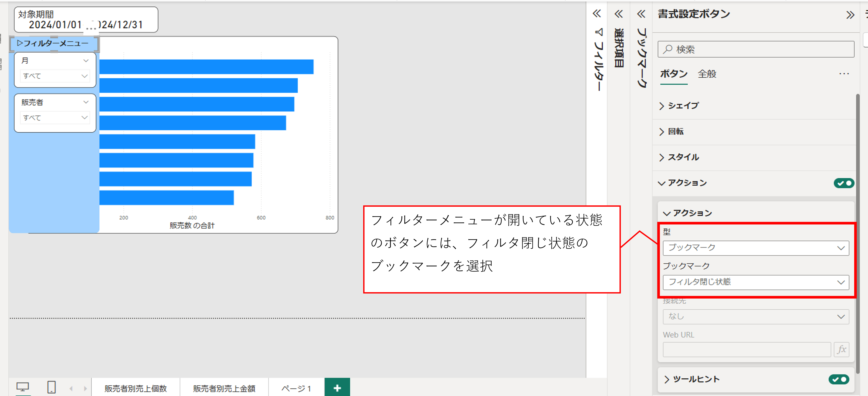Open the 販売者別売上金額 page tab
This screenshot has width=868, height=396.
point(224,388)
